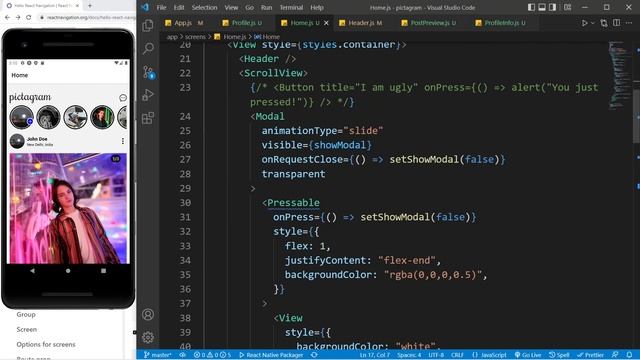The height and width of the screenshot is (360, 640).
Task: Open Customize Layout icon in title bar
Action: coord(567,7)
